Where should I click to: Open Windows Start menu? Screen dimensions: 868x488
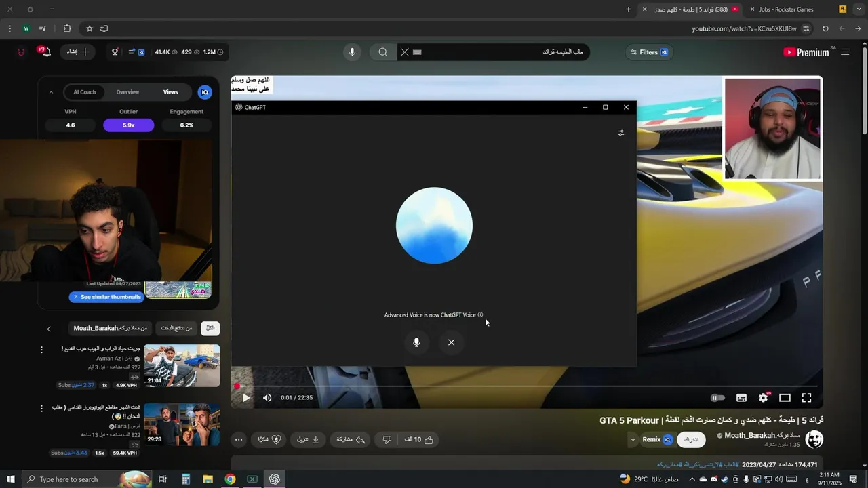pos(10,479)
